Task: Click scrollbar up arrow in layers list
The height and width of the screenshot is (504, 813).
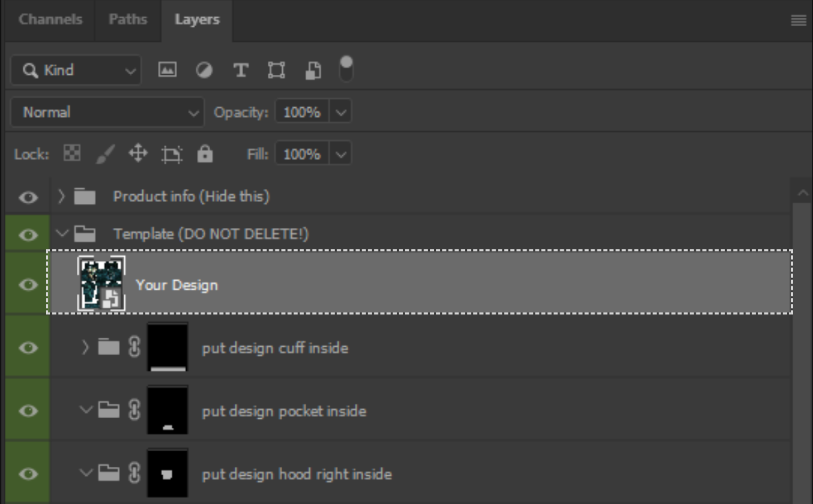Action: 802,193
